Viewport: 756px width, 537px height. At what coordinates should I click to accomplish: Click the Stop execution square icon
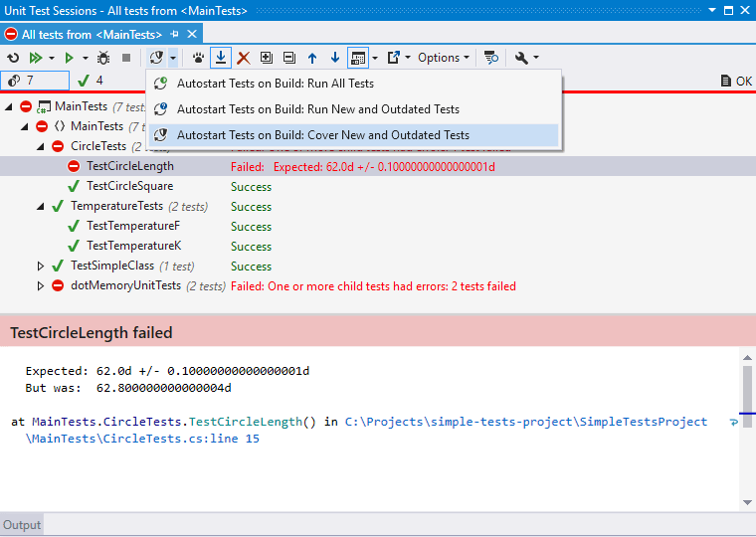125,58
